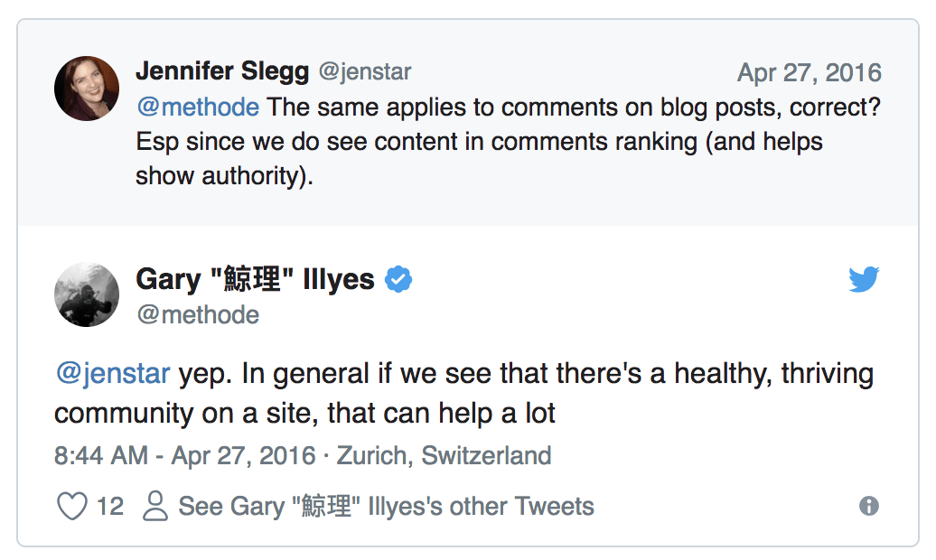Click the @methode mention in Jennifer's tweet

click(197, 107)
